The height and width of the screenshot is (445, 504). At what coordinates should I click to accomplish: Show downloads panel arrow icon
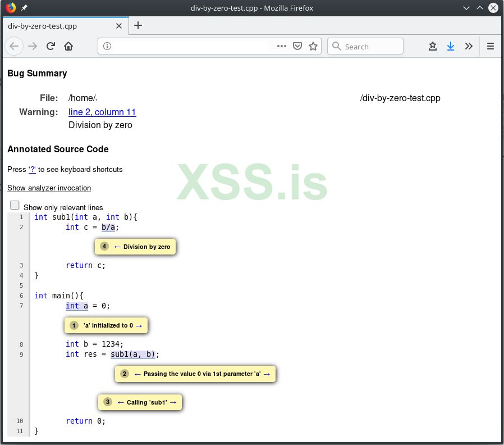451,46
